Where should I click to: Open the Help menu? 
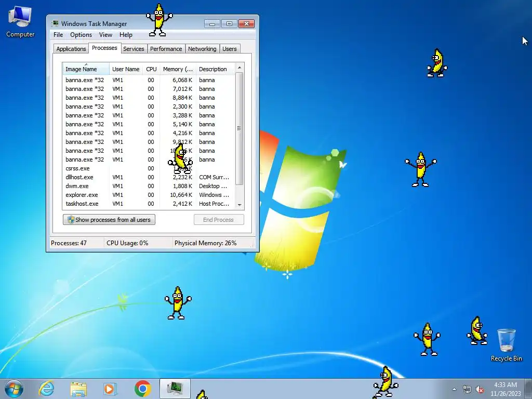pos(126,35)
